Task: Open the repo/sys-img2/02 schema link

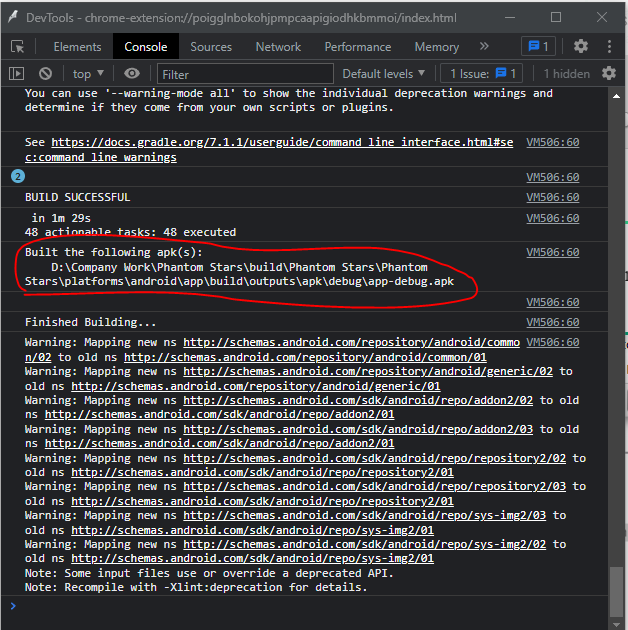Action: point(364,544)
